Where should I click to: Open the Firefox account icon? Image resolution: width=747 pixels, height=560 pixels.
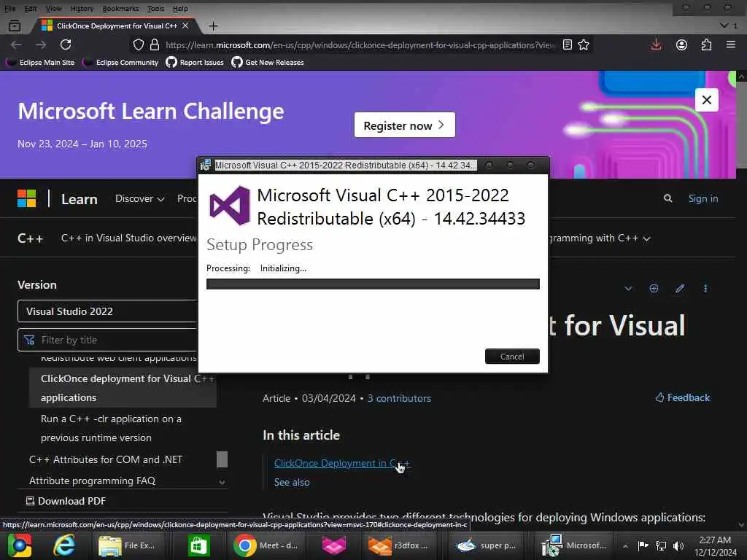[x=682, y=44]
